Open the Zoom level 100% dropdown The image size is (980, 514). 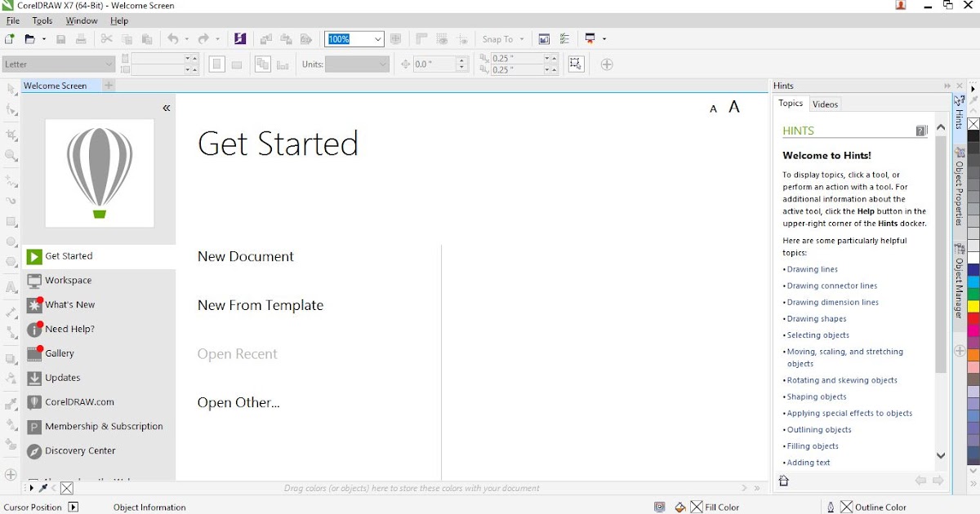[x=378, y=38]
